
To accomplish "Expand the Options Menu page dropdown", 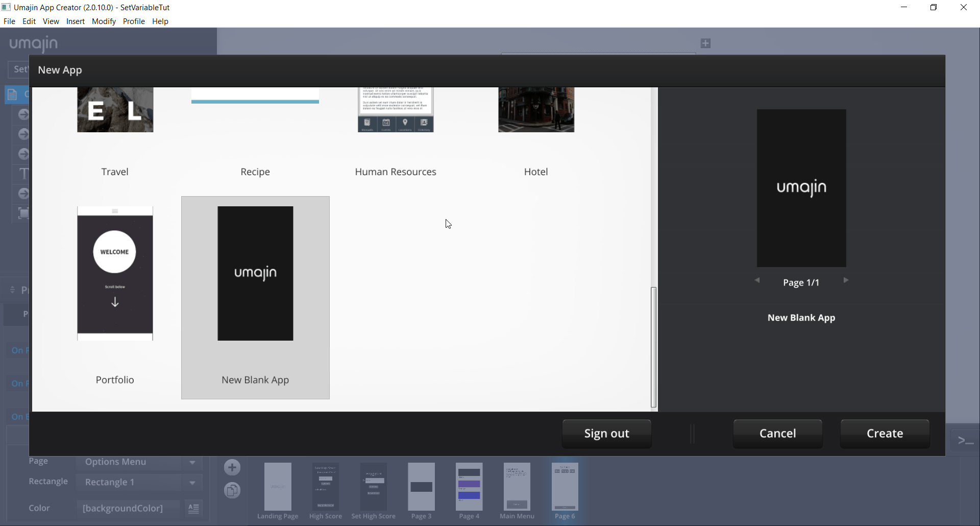I will (192, 463).
